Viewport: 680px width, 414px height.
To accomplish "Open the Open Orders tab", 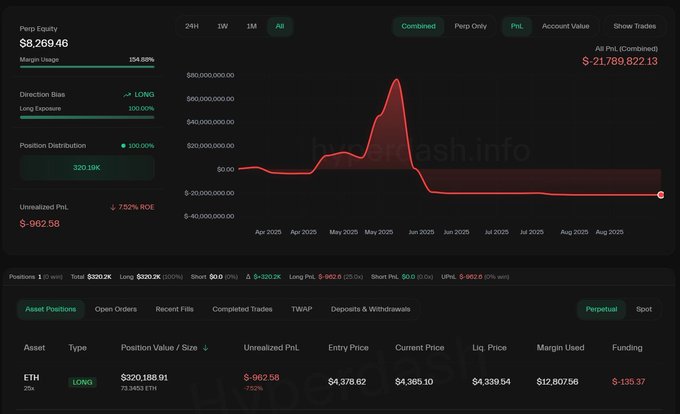I will 116,309.
